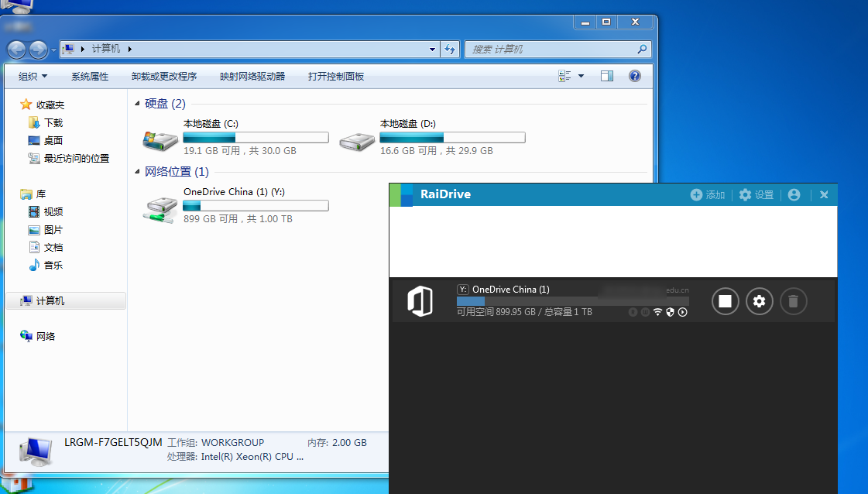
Task: Click the text '19.1 GB 可用 , 共 30.0 GB'
Action: (x=240, y=151)
